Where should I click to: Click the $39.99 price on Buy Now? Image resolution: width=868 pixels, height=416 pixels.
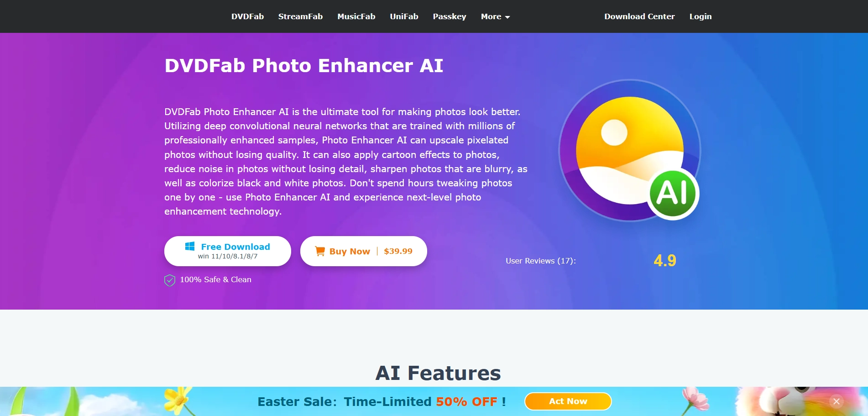(398, 251)
